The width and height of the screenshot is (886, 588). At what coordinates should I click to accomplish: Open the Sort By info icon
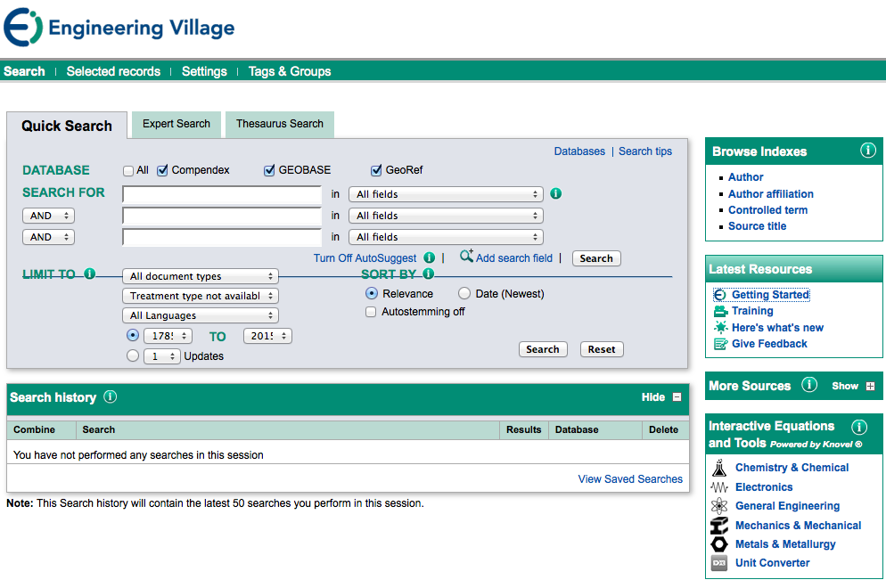coord(429,274)
